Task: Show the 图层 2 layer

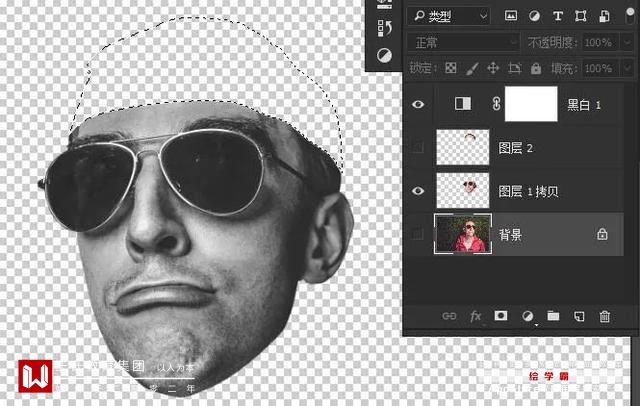Action: (418, 147)
